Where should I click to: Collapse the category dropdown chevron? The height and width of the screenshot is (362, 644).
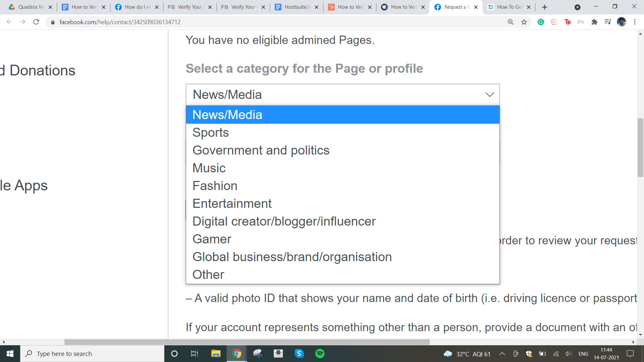click(x=489, y=95)
